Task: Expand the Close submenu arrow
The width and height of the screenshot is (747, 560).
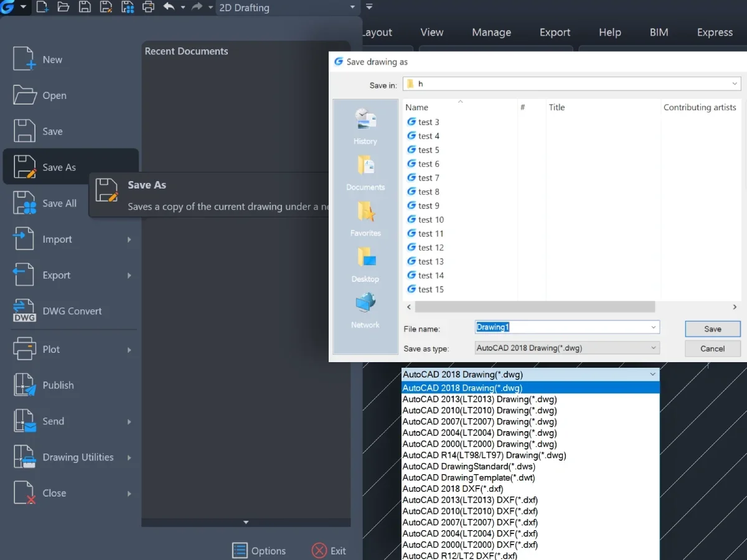Action: click(129, 493)
